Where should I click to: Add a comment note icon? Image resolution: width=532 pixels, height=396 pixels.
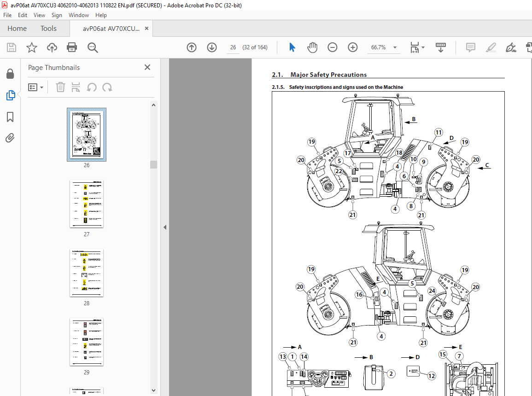point(471,47)
